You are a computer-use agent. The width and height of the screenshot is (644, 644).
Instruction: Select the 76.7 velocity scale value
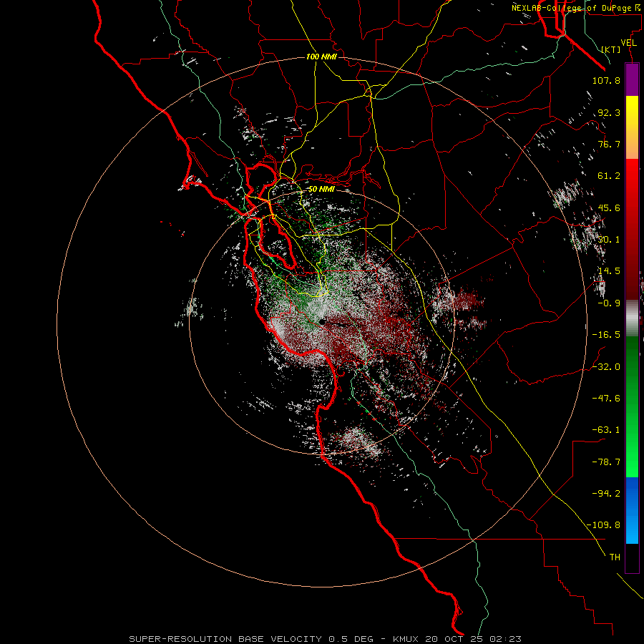tap(609, 144)
